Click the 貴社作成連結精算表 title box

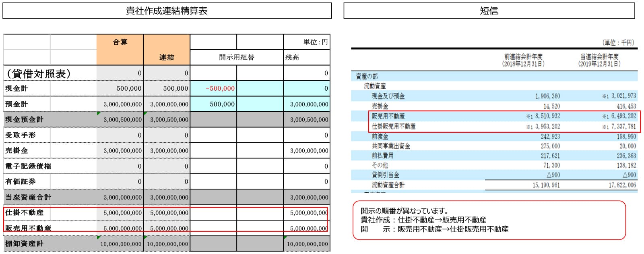coord(167,11)
